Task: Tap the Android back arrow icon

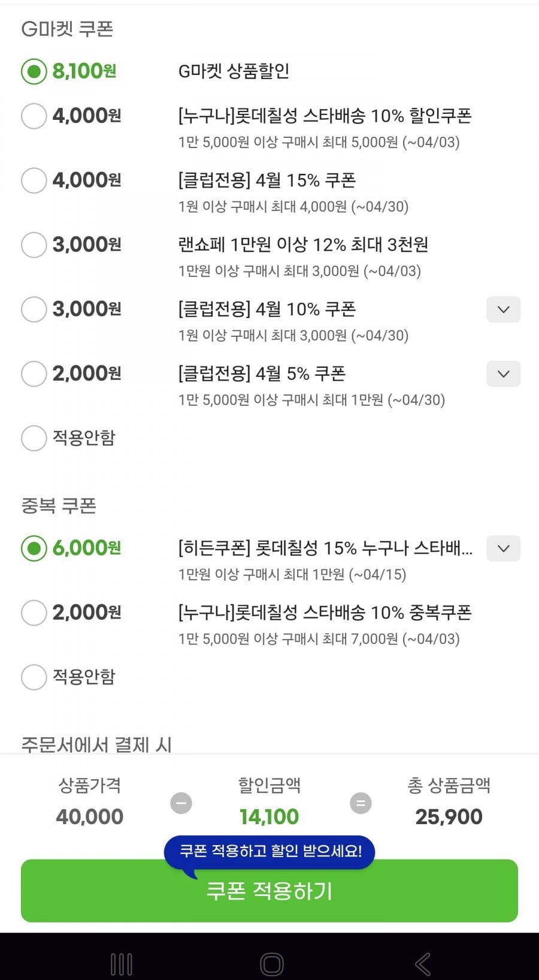Action: click(x=423, y=964)
